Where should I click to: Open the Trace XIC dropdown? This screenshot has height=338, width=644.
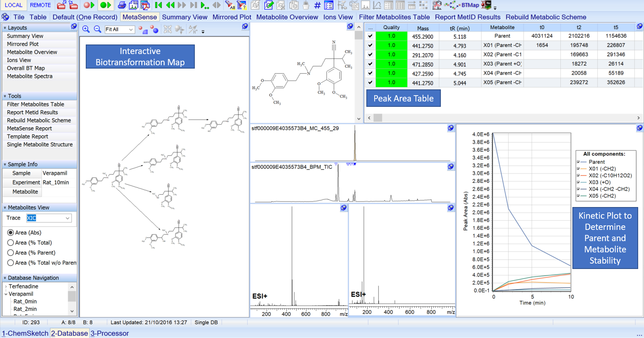67,218
